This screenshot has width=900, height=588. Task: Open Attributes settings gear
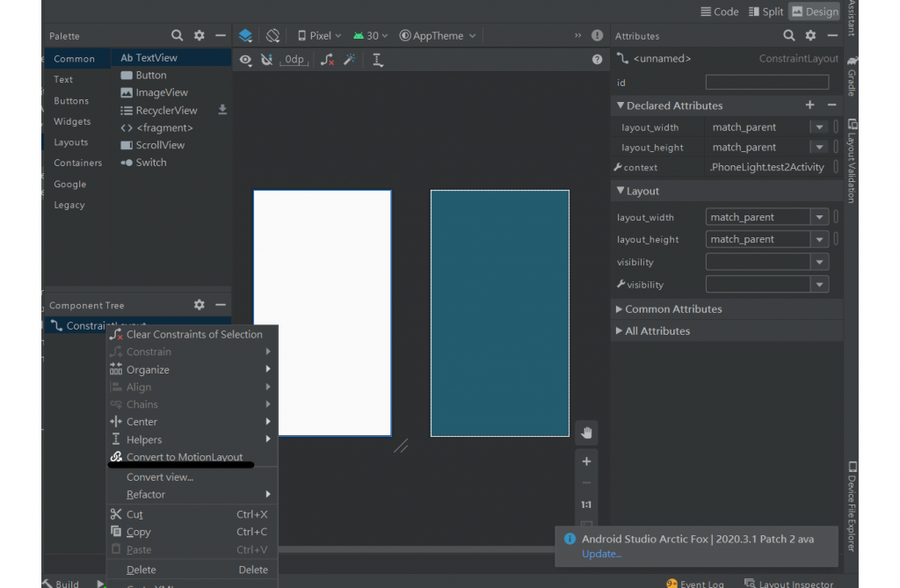[x=810, y=36]
